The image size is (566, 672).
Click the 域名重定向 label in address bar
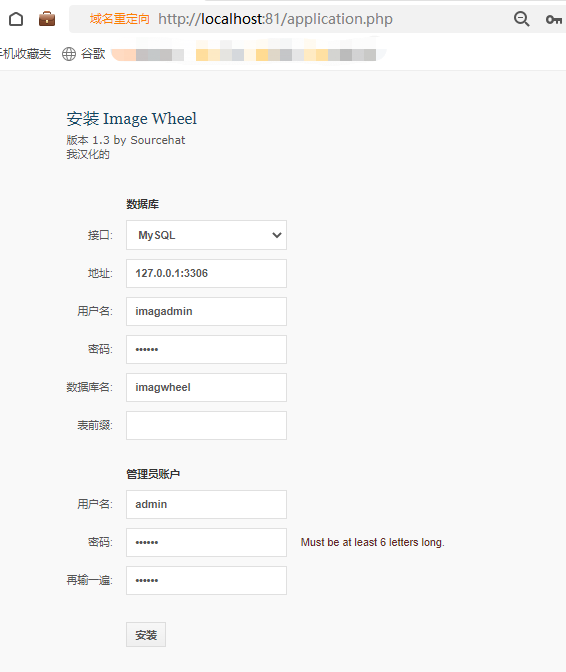coord(120,19)
